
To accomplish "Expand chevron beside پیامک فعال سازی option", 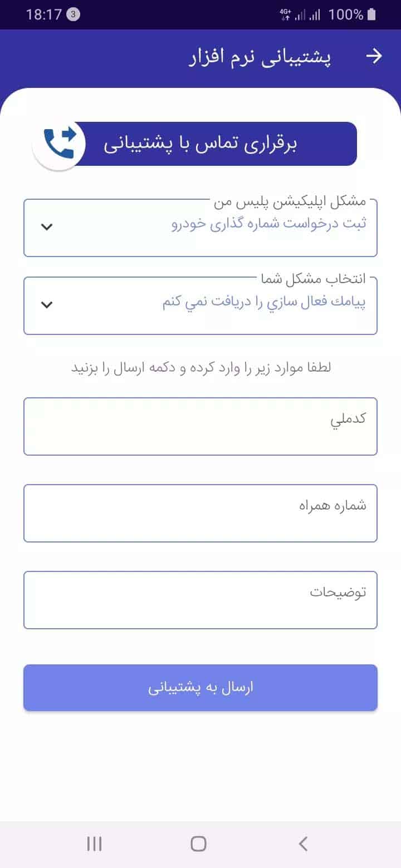I will (47, 304).
